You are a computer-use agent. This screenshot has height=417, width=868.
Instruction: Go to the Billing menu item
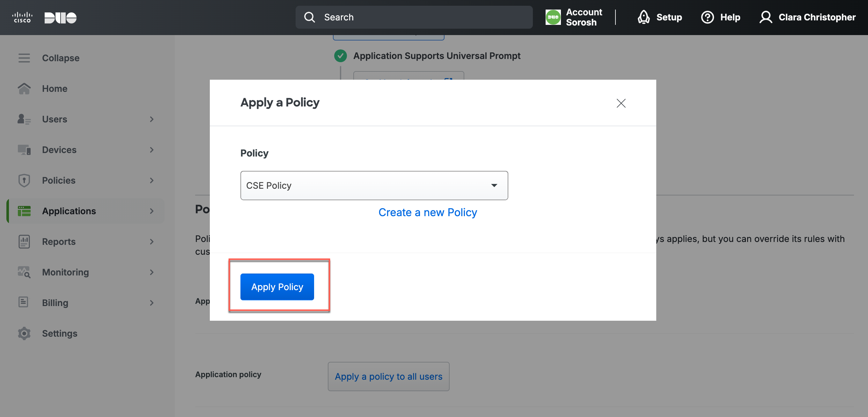click(55, 303)
